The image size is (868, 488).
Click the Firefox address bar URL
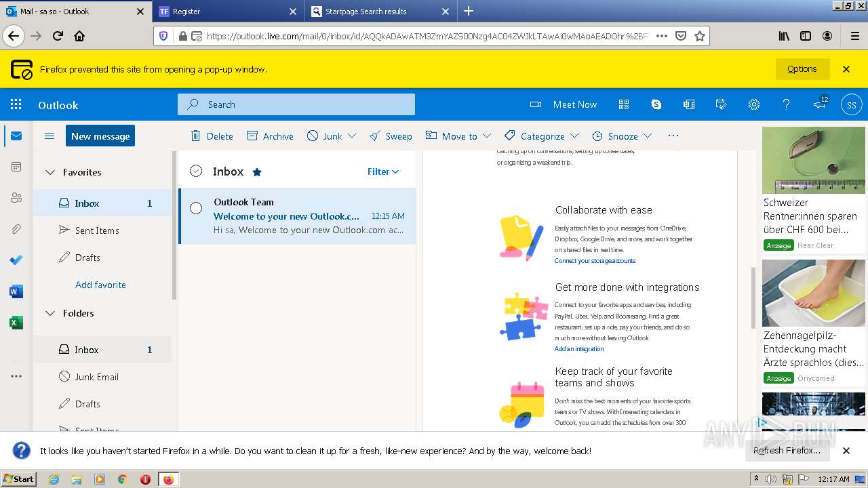pyautogui.click(x=427, y=36)
